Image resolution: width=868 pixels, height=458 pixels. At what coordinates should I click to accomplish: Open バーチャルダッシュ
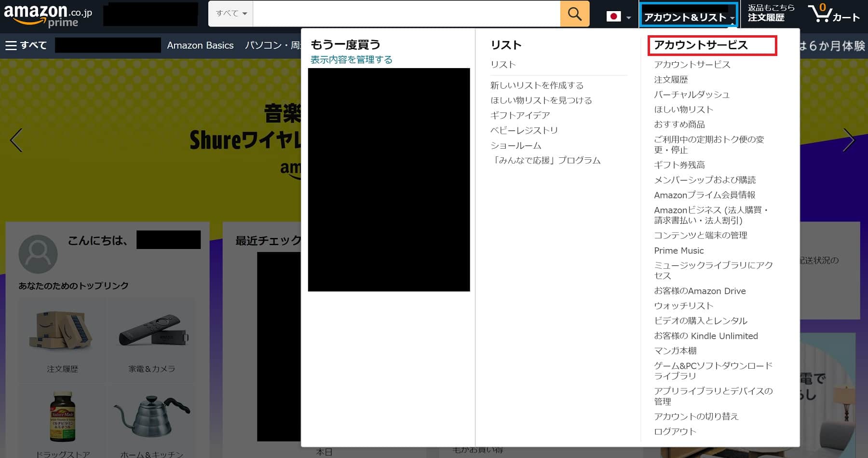point(692,95)
